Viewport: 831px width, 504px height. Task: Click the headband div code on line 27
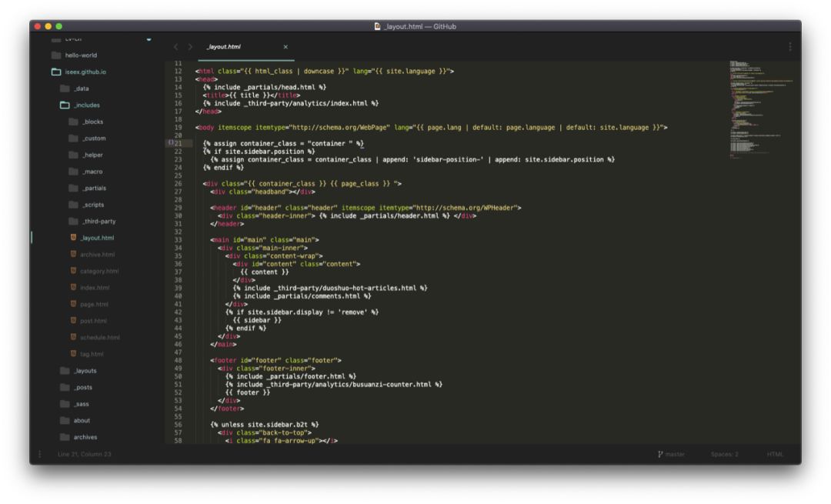click(262, 192)
